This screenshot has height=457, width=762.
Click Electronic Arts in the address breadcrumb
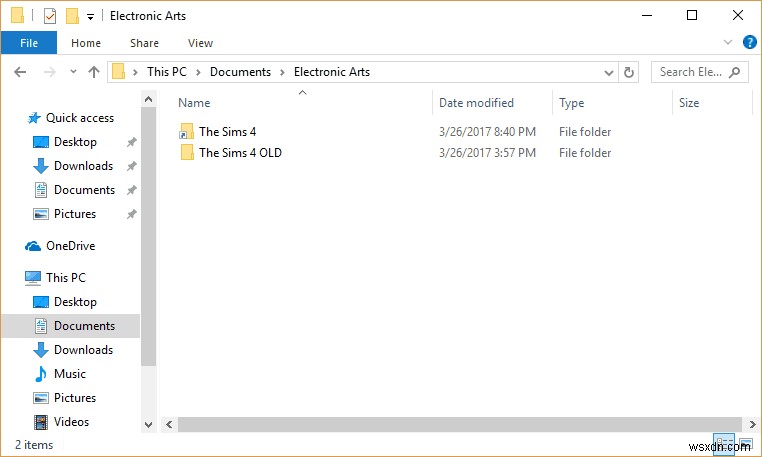[x=331, y=72]
